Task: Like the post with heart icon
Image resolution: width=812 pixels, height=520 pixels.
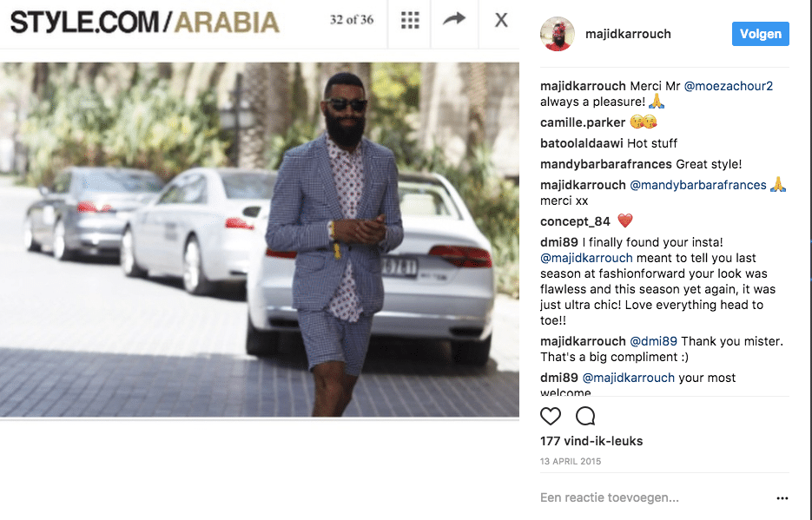Action: 550,416
